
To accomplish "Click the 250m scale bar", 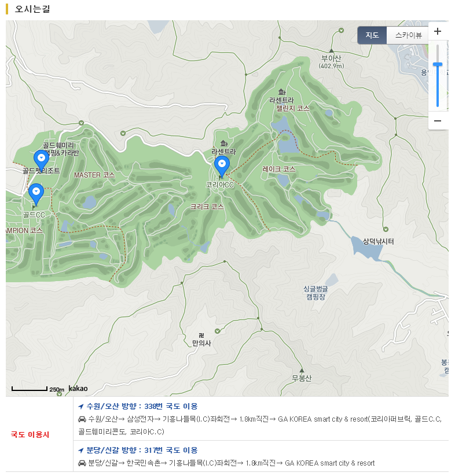I will tap(30, 389).
